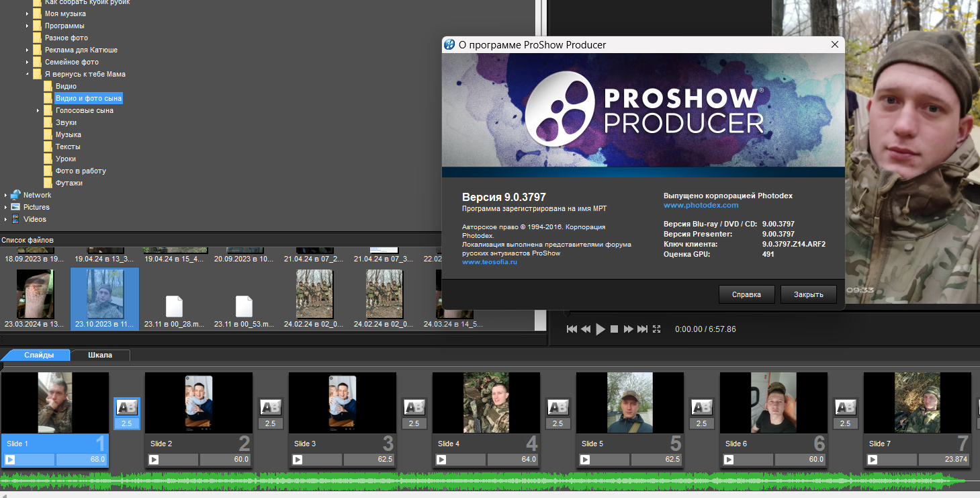Image resolution: width=980 pixels, height=498 pixels.
Task: Open the transition icon between Slide 3 and Slide 4
Action: [414, 407]
